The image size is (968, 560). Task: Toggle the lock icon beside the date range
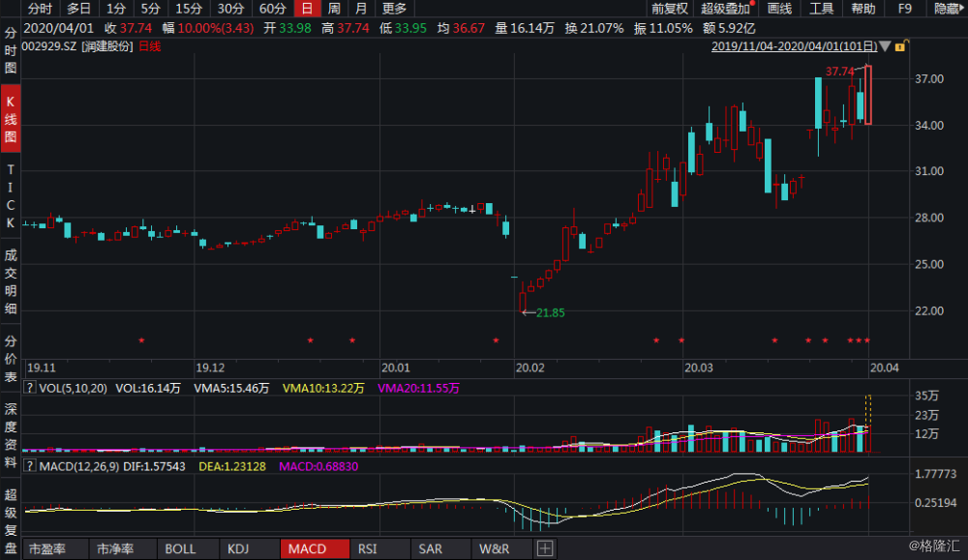pos(899,44)
